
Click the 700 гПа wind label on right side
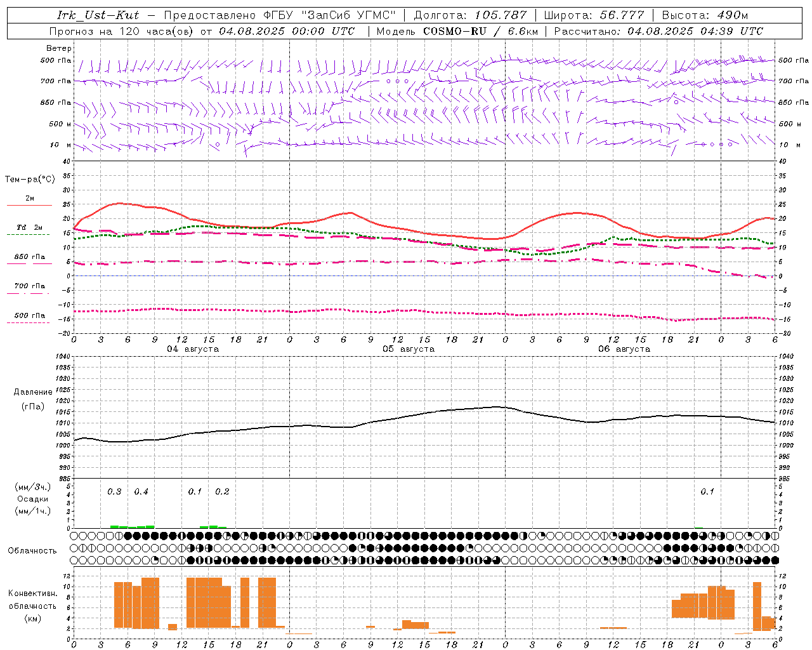pos(794,81)
